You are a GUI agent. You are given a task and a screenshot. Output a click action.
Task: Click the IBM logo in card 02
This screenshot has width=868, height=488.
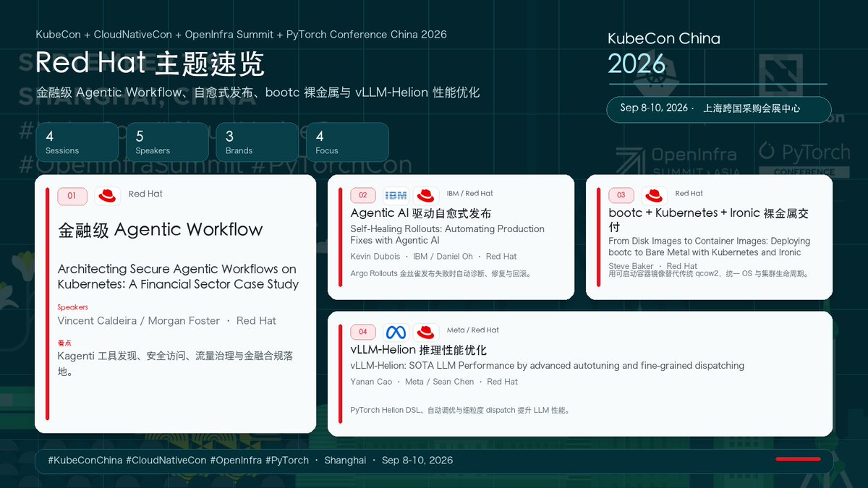pyautogui.click(x=396, y=195)
